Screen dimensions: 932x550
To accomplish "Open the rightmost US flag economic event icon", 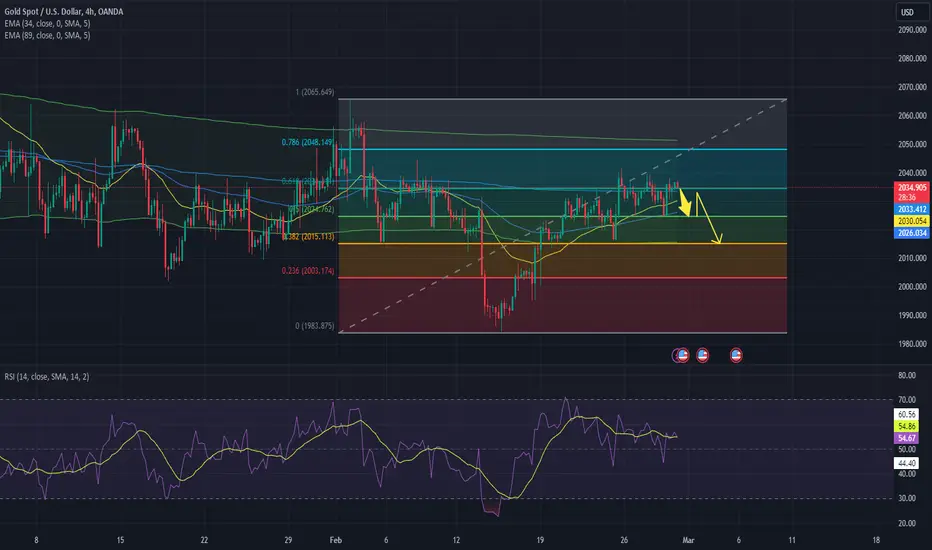I will pyautogui.click(x=736, y=356).
